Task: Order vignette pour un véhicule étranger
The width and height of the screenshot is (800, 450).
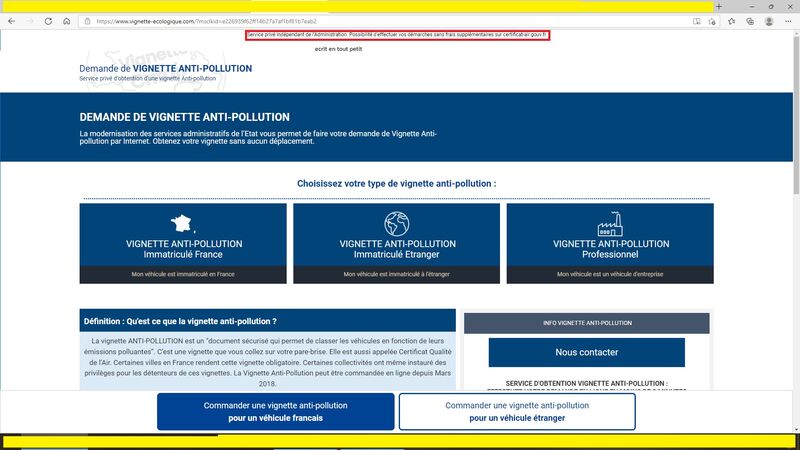Action: 517,411
